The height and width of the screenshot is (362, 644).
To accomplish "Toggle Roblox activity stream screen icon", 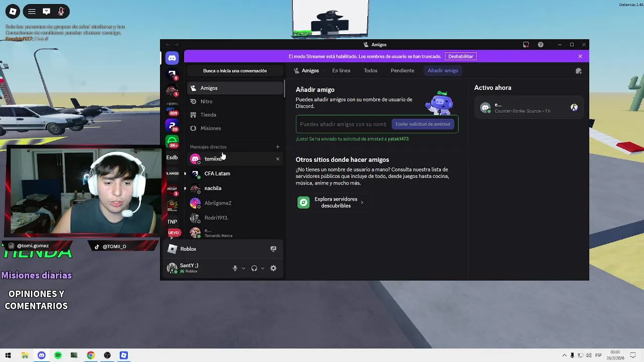I will pyautogui.click(x=273, y=249).
